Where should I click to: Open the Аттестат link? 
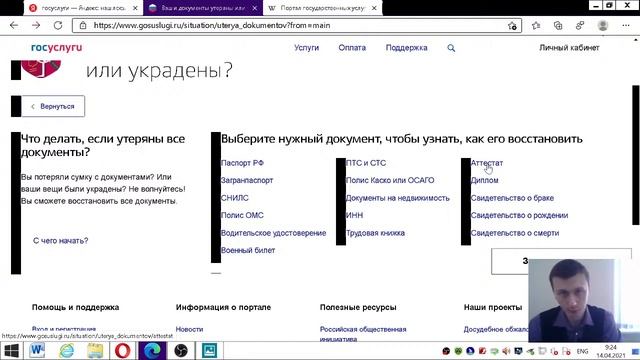point(487,163)
